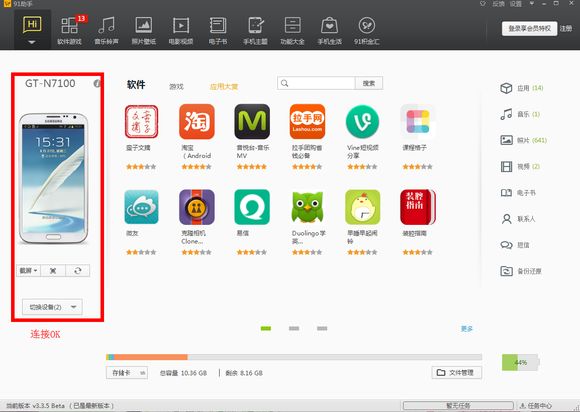Open 91积金汇 points section
The width and height of the screenshot is (580, 412).
click(367, 31)
